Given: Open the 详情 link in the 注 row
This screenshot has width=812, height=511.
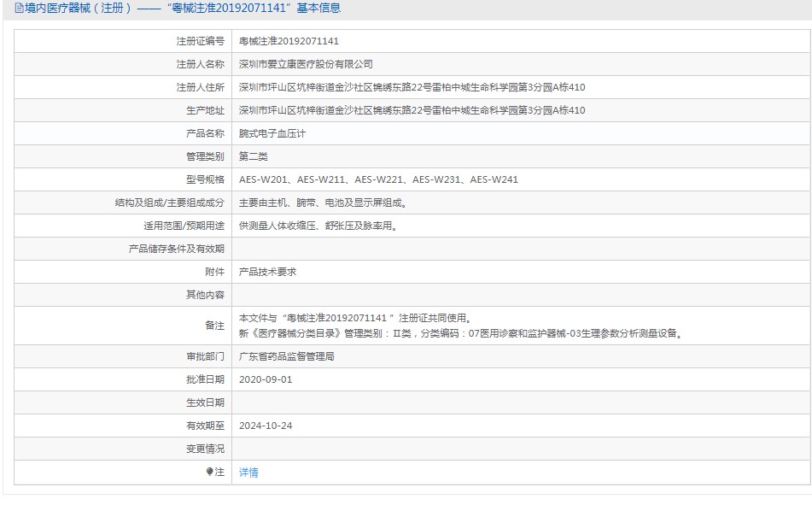Looking at the screenshot, I should (248, 473).
